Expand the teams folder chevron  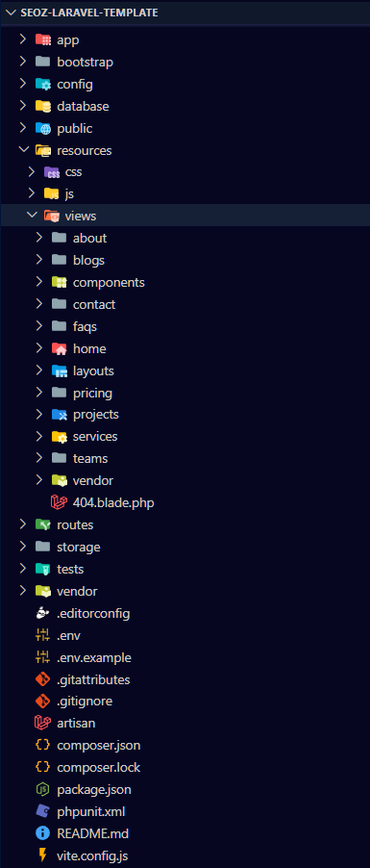click(x=38, y=458)
